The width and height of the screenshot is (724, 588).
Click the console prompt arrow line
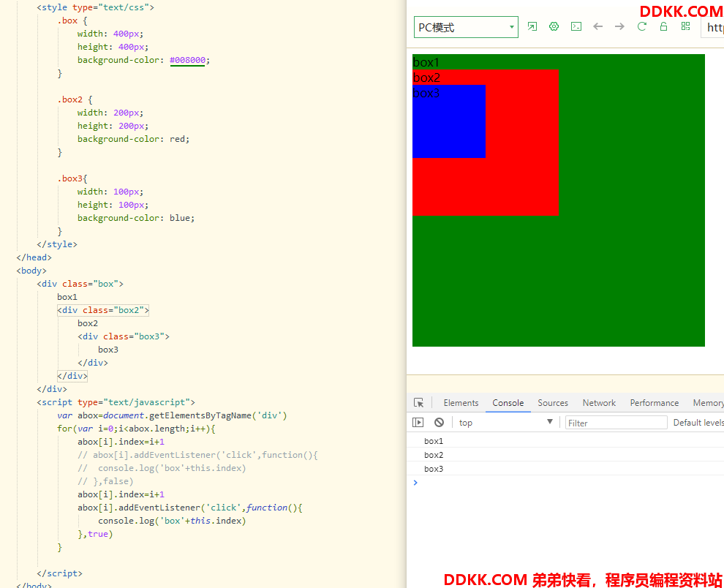click(565, 483)
